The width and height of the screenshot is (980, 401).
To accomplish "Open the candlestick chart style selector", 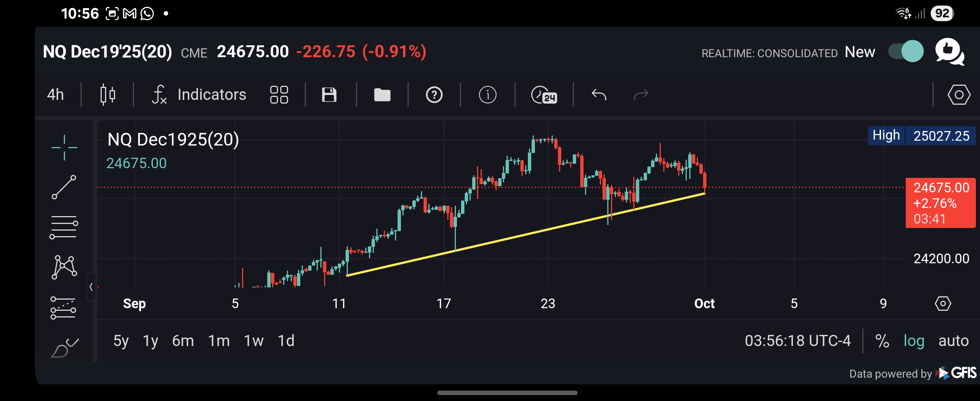I will pyautogui.click(x=108, y=94).
